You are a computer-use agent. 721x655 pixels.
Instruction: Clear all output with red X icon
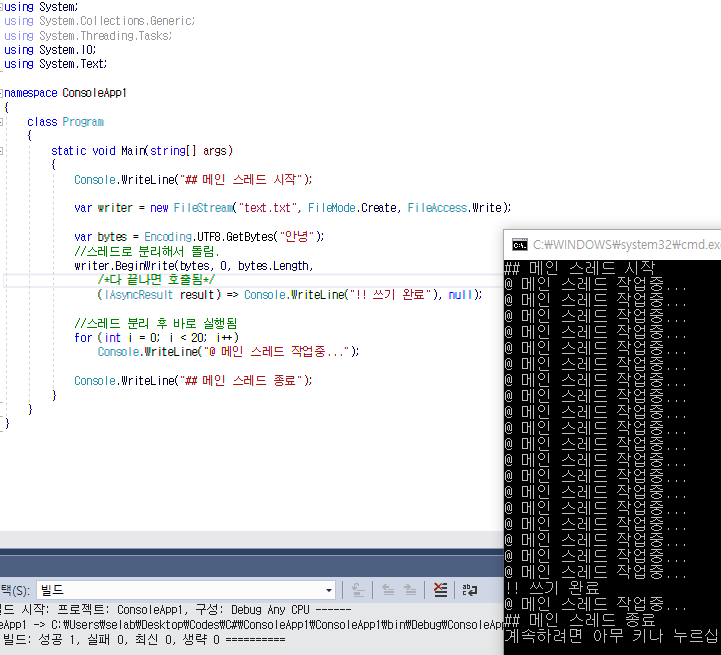(440, 590)
